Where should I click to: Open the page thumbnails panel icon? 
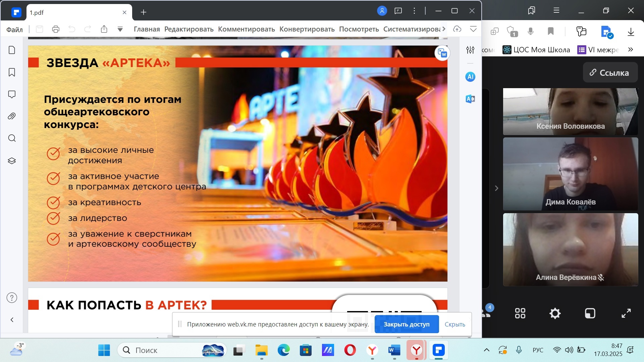pyautogui.click(x=12, y=50)
